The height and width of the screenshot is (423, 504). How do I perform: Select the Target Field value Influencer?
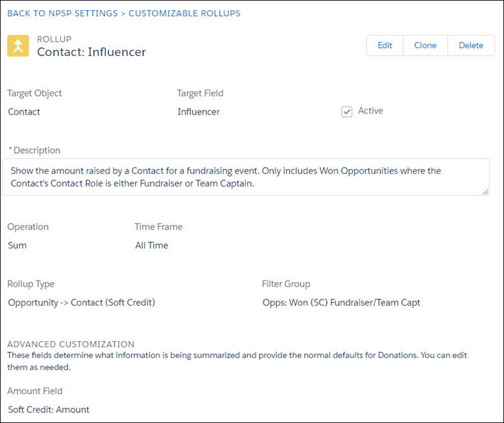(x=198, y=112)
